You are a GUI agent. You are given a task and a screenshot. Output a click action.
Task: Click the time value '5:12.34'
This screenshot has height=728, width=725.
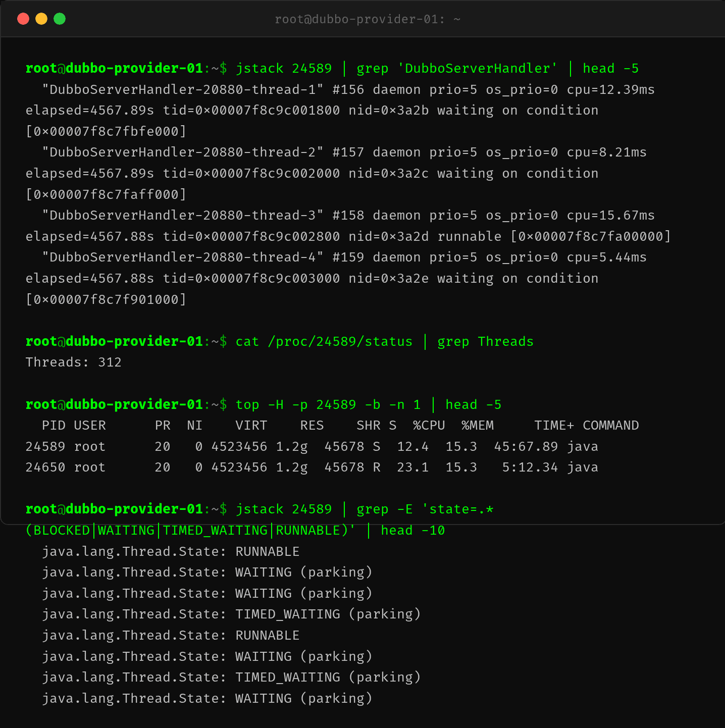tap(530, 467)
